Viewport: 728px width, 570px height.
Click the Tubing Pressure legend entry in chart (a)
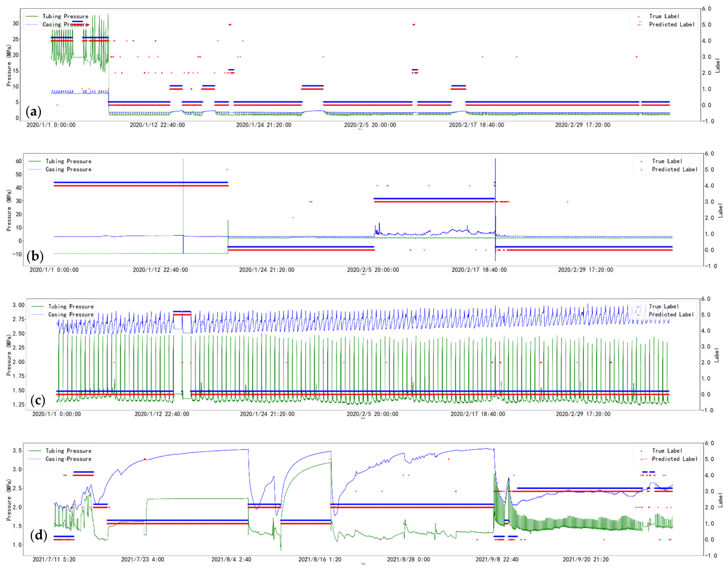coord(57,16)
